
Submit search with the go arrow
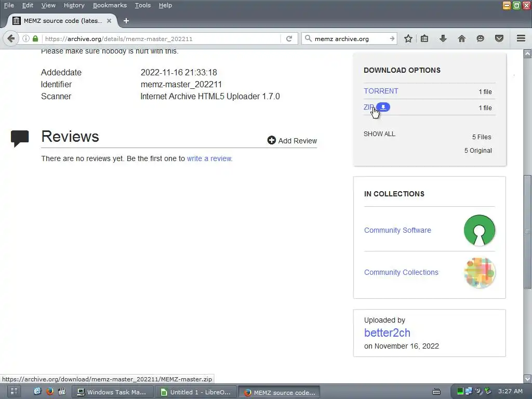pos(392,38)
